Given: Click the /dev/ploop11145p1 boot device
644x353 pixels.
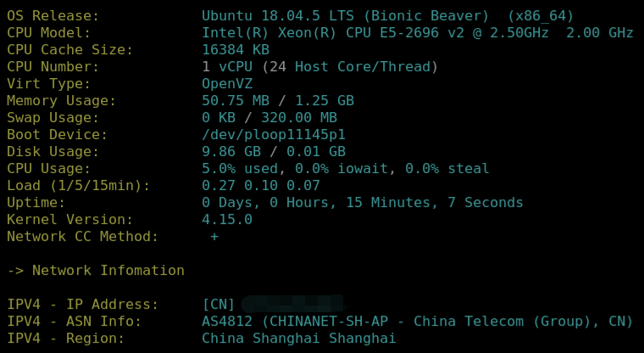Looking at the screenshot, I should tap(273, 134).
